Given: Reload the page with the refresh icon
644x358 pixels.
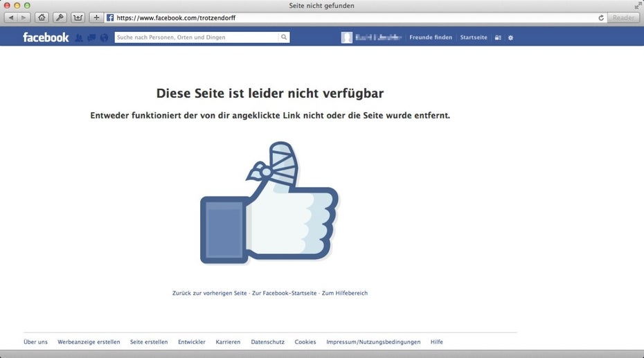Looking at the screenshot, I should pos(601,17).
